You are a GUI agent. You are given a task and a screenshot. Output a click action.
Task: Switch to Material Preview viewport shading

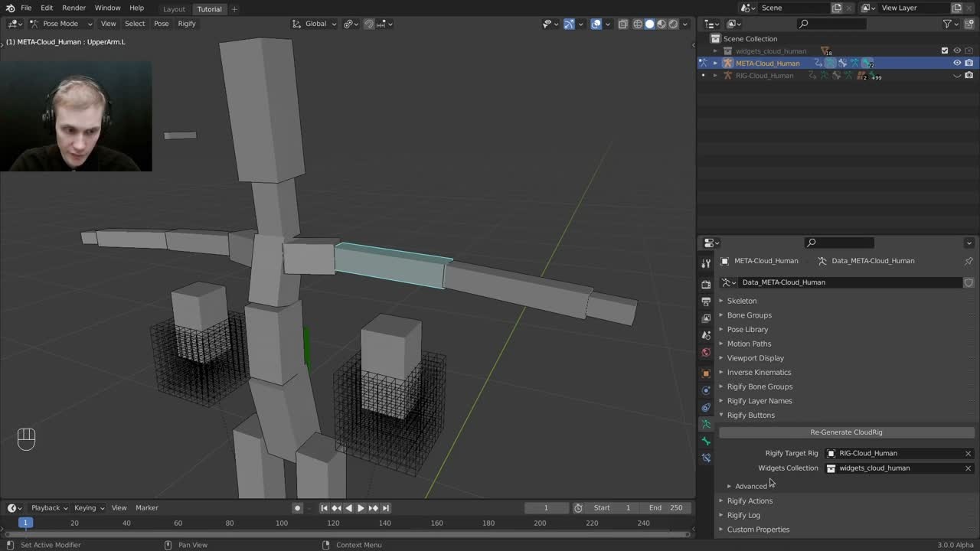[x=661, y=24]
